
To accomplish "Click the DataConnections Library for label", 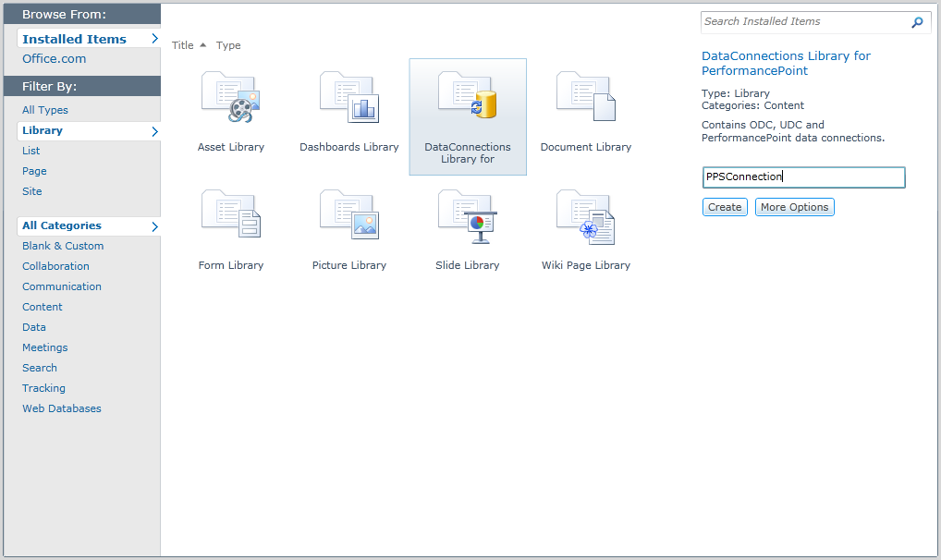I will (x=468, y=153).
